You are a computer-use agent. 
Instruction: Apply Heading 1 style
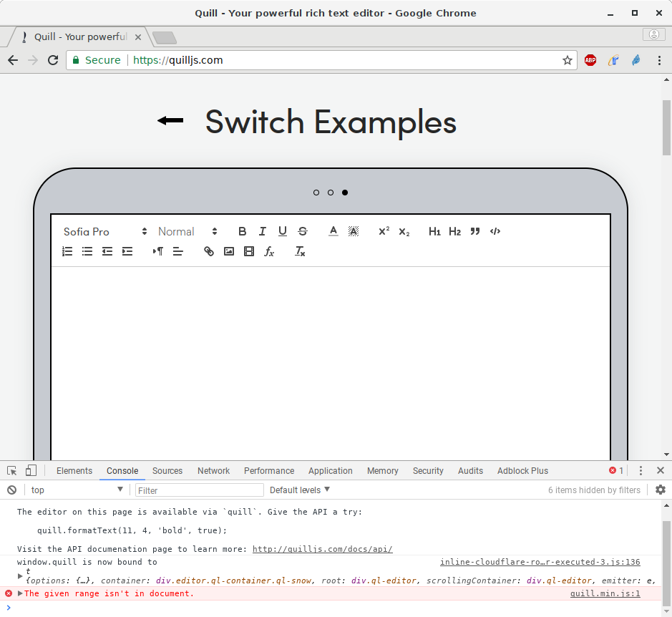434,231
